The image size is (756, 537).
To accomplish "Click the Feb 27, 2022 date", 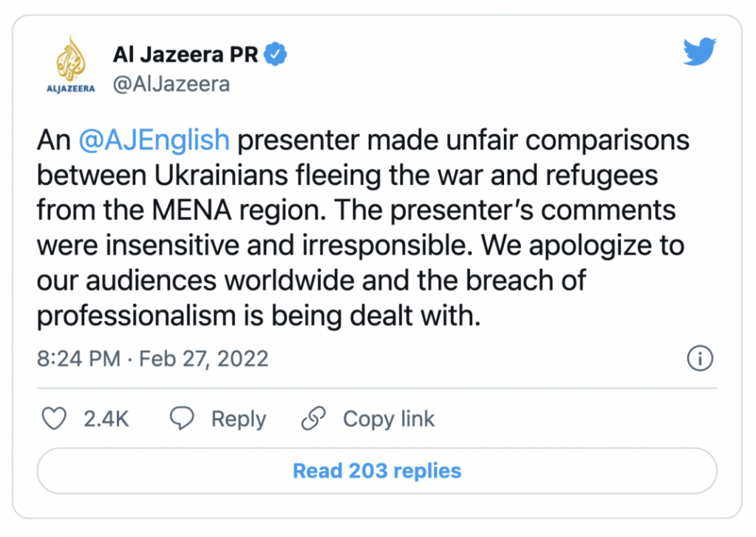I will click(204, 359).
